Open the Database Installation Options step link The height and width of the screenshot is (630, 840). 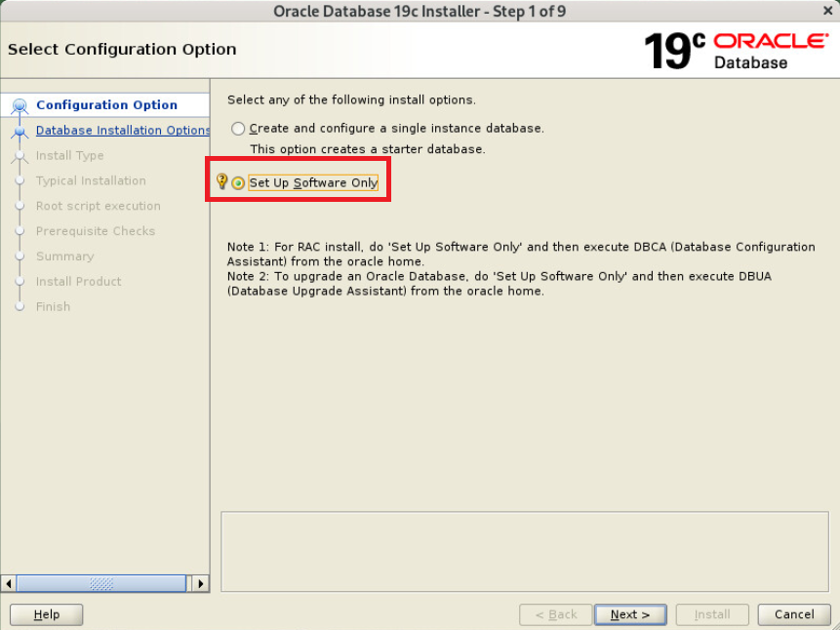tap(123, 130)
